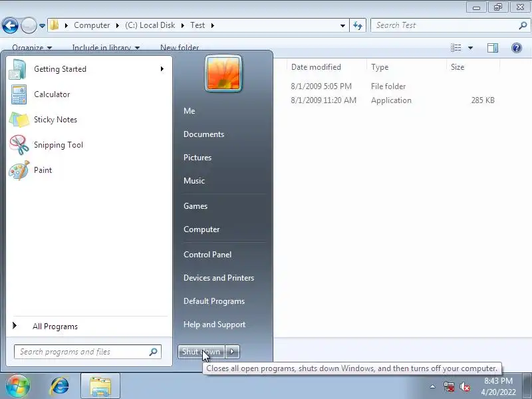Focus Search programs and files box
The width and height of the screenshot is (532, 399).
(88, 352)
